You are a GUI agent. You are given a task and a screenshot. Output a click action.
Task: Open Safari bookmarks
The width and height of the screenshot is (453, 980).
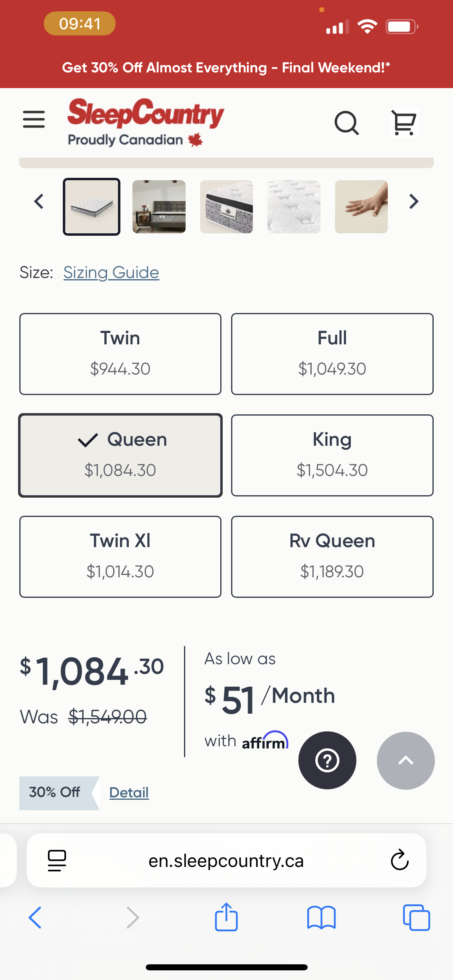(x=321, y=917)
